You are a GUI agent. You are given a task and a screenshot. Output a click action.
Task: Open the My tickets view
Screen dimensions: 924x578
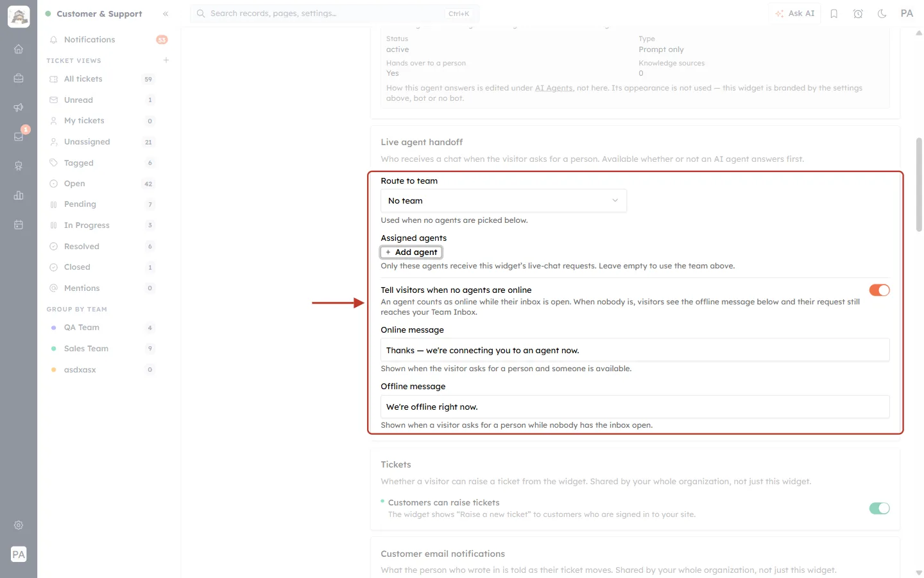pos(102,121)
